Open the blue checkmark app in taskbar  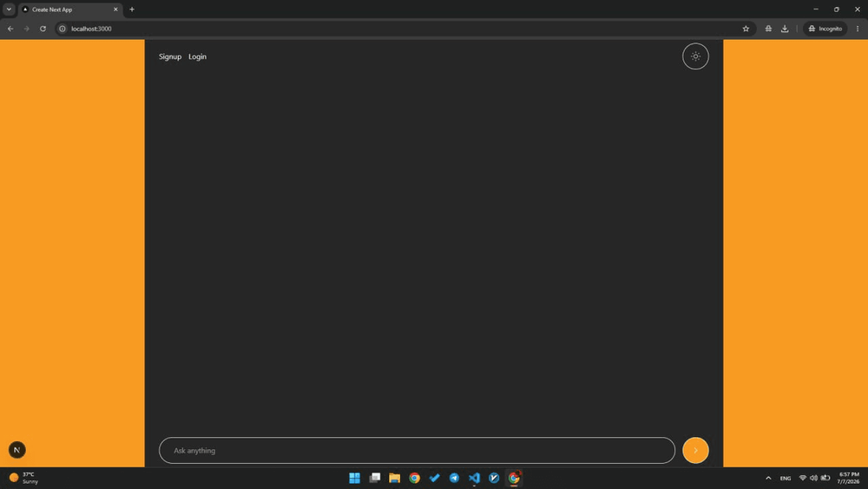pos(435,478)
